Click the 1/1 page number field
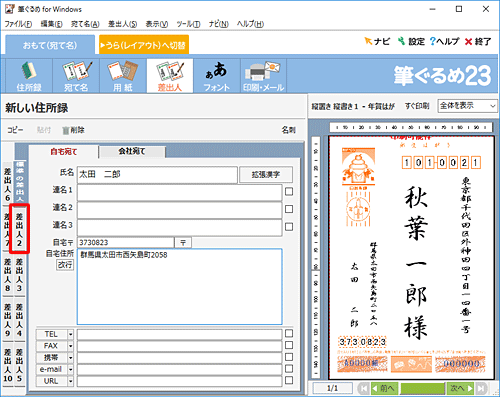The height and width of the screenshot is (397, 500). 332,388
